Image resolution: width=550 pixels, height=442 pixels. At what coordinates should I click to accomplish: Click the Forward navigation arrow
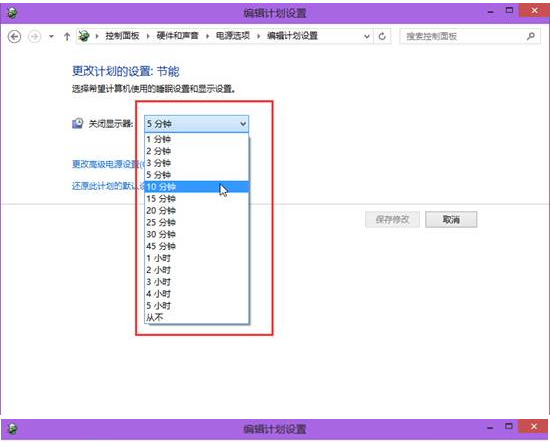(34, 36)
